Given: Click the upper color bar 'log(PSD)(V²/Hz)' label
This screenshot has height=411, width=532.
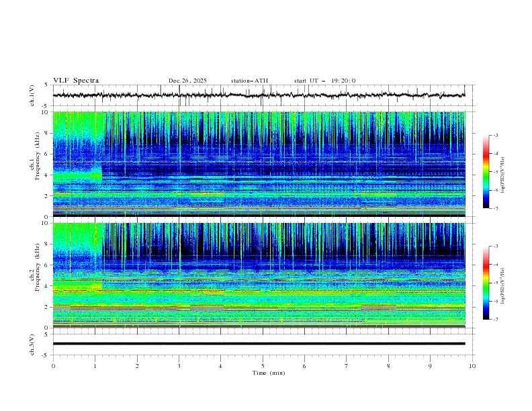Looking at the screenshot, I should 502,175.
